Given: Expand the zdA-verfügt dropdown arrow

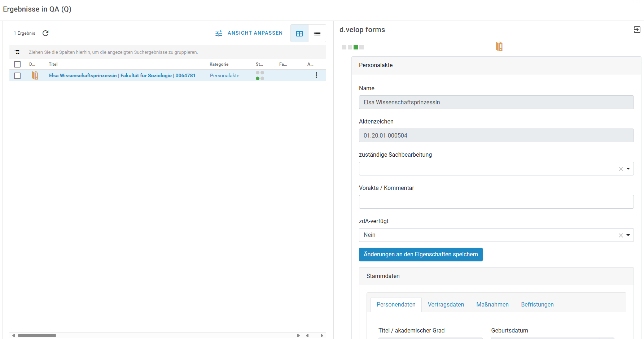Looking at the screenshot, I should point(628,235).
